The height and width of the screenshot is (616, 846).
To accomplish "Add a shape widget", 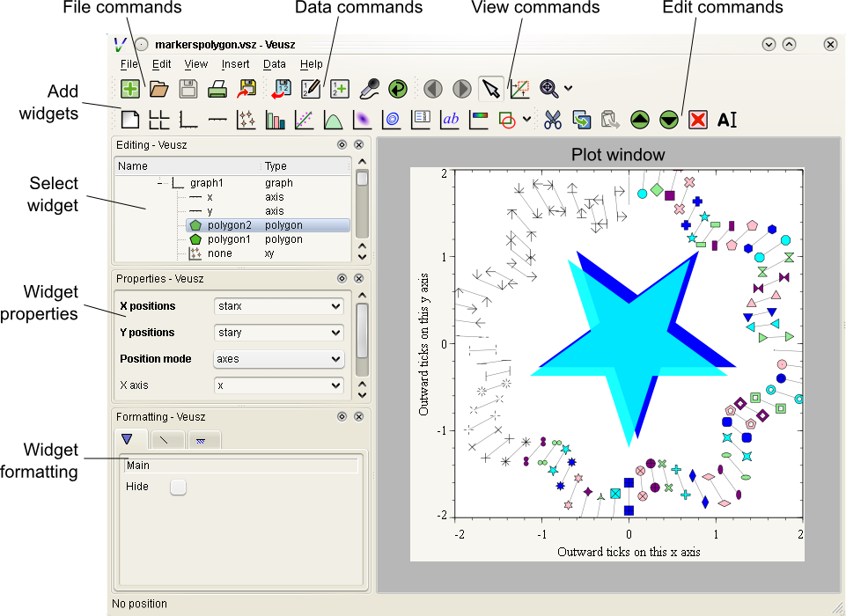I will pos(508,120).
